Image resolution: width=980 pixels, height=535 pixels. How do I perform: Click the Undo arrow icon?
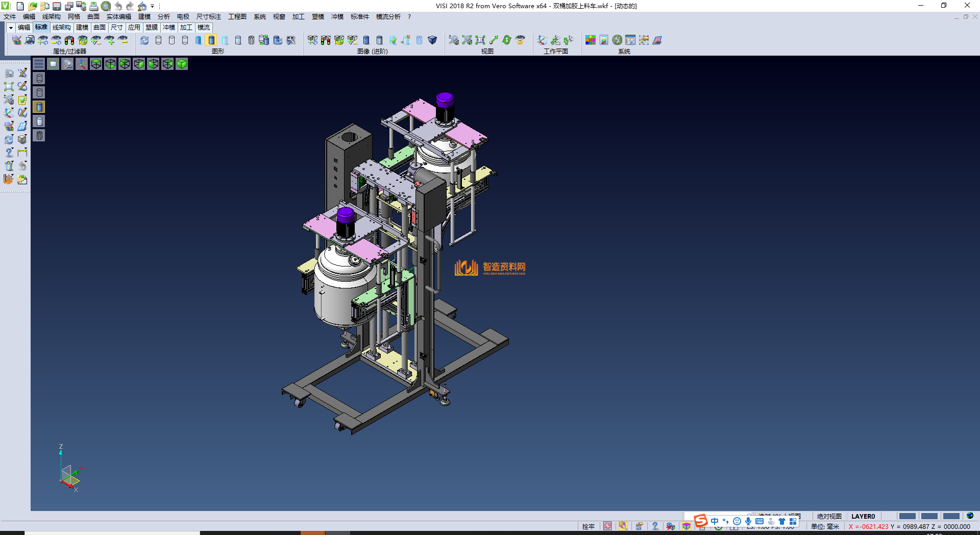click(x=118, y=6)
